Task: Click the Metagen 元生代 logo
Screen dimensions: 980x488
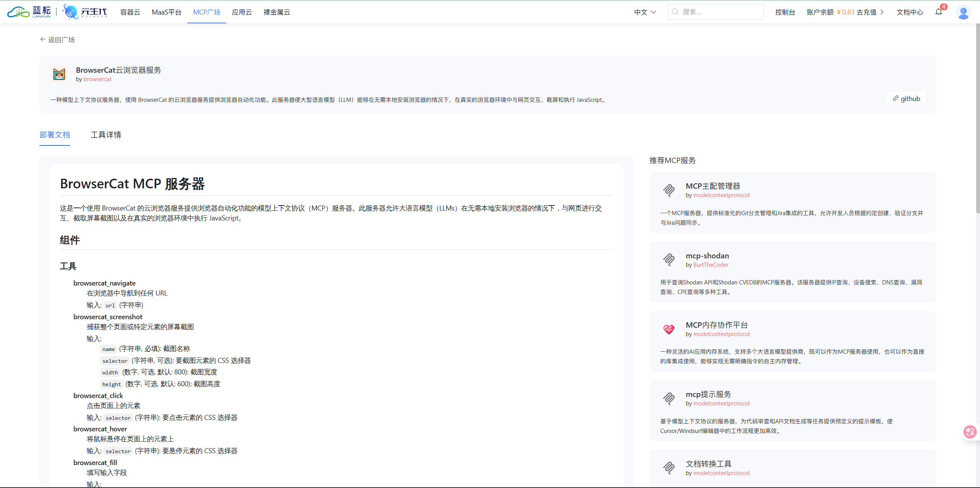Action: (85, 12)
